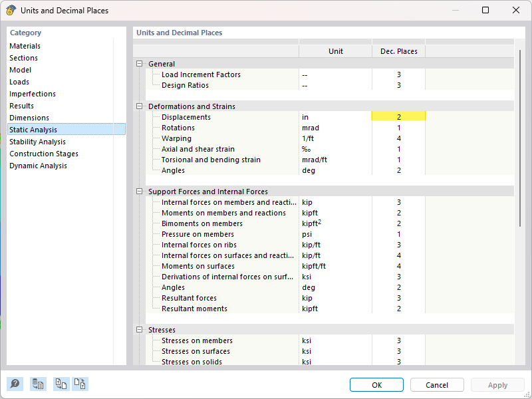
Task: Collapse the Stresses section
Action: coord(139,329)
